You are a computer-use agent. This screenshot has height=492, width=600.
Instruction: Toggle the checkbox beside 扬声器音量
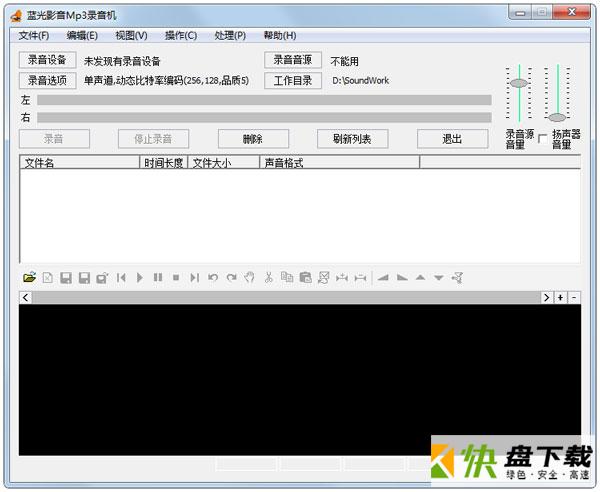(542, 138)
